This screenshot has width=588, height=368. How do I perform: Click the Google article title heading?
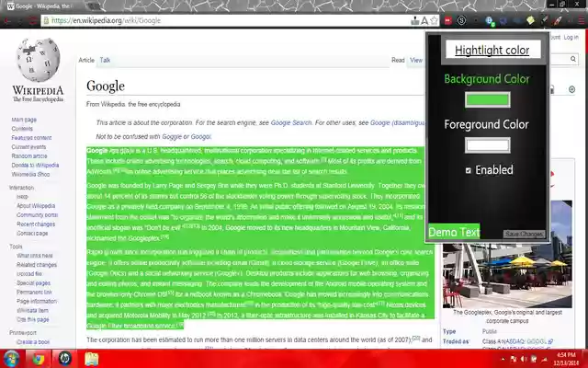(x=106, y=86)
